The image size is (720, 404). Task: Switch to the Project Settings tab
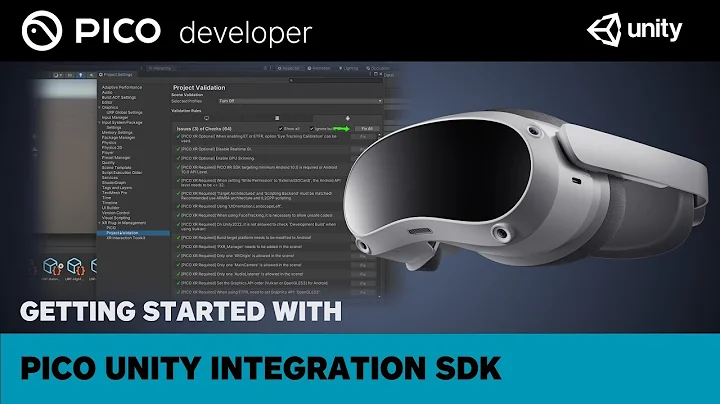pos(116,74)
